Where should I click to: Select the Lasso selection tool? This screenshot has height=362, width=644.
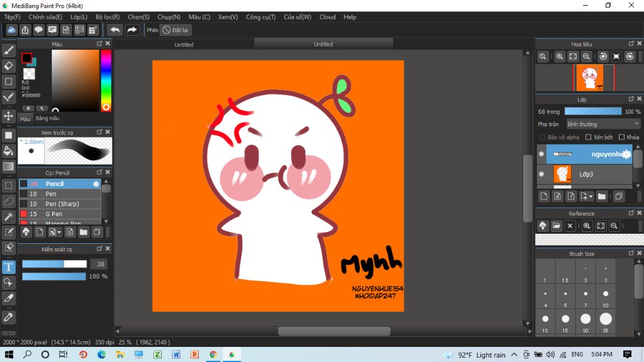(x=9, y=201)
